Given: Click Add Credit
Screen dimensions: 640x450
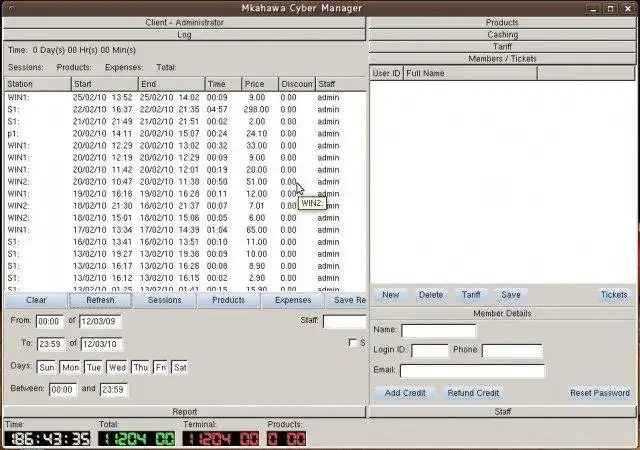Looking at the screenshot, I should coord(405,393).
